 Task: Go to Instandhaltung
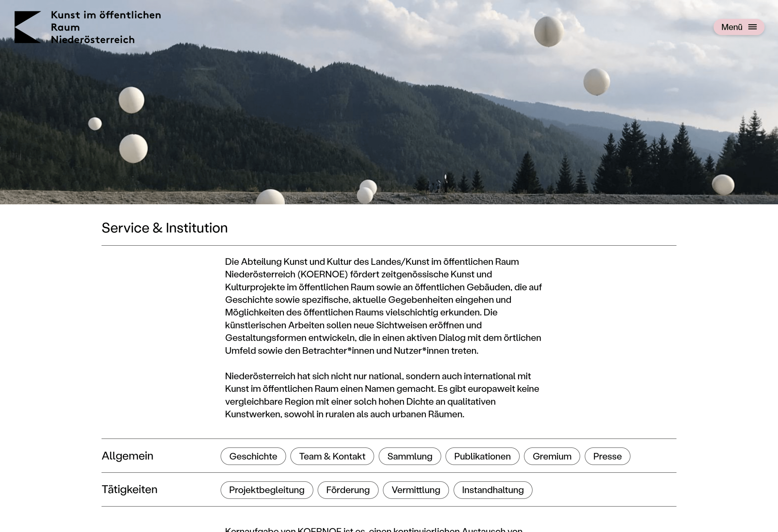(492, 490)
